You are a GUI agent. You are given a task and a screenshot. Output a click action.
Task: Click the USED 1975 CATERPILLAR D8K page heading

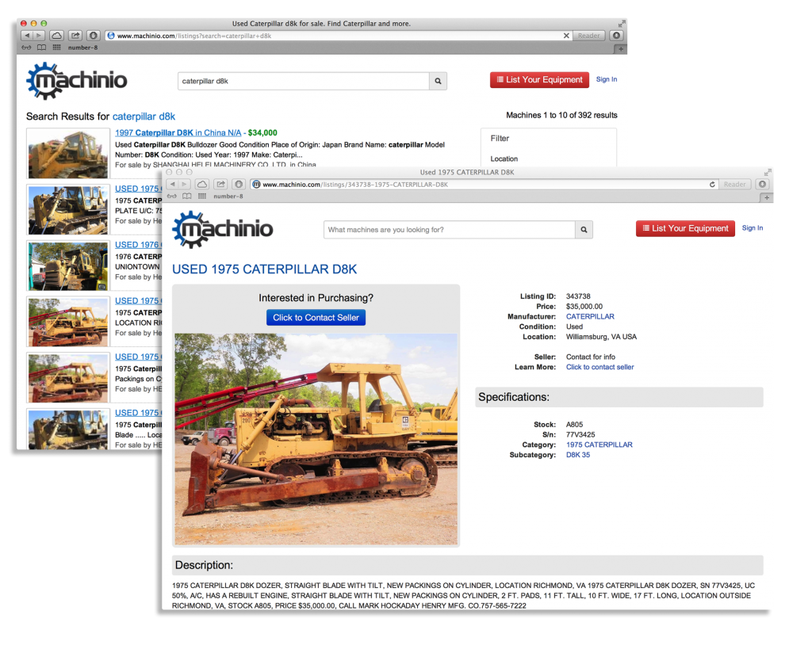click(x=265, y=269)
